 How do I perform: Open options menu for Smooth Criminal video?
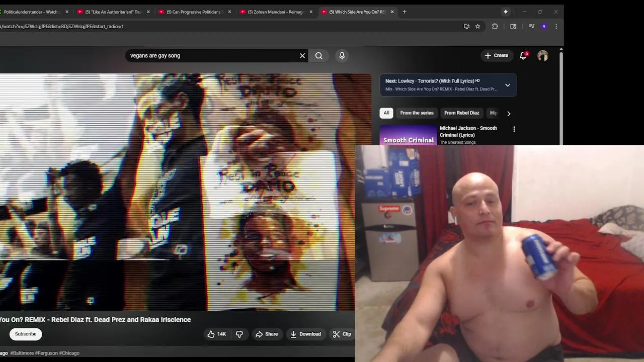coord(514,129)
